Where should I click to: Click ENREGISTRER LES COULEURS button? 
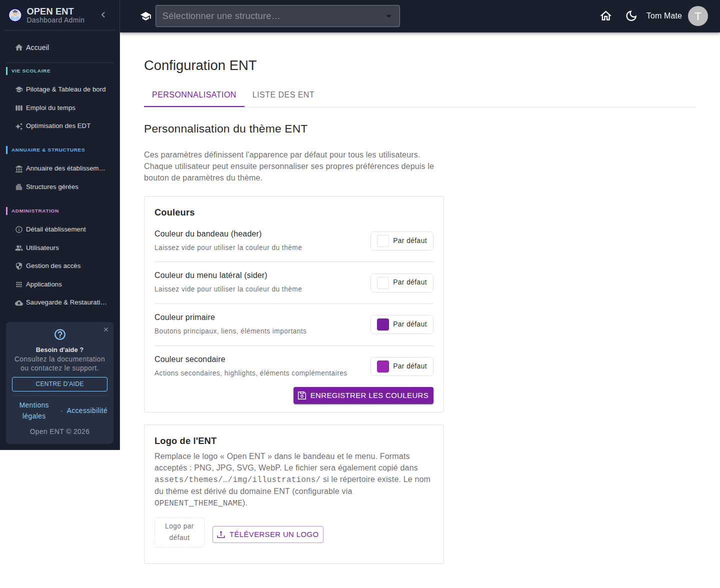coord(363,395)
